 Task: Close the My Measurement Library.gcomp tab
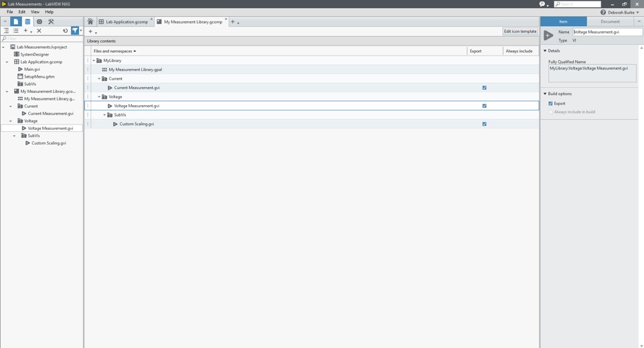pyautogui.click(x=226, y=19)
